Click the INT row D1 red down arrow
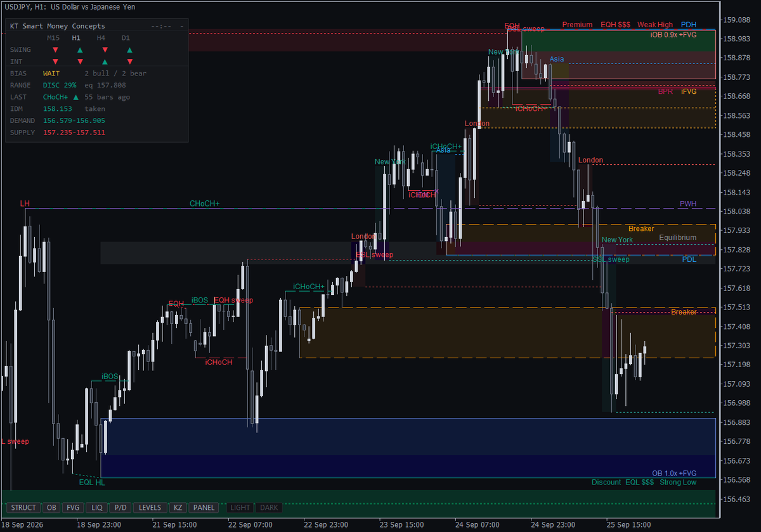This screenshot has height=532, width=761. point(129,62)
